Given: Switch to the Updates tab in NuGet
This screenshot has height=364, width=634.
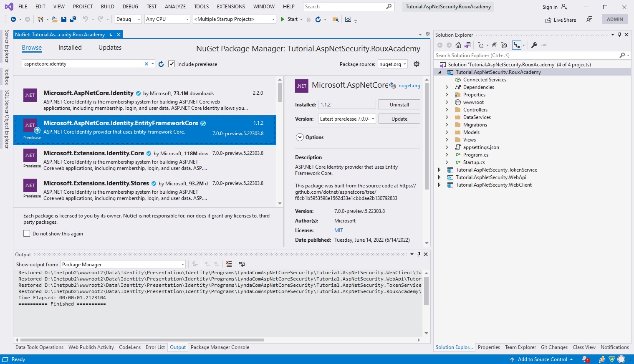Looking at the screenshot, I should point(109,47).
